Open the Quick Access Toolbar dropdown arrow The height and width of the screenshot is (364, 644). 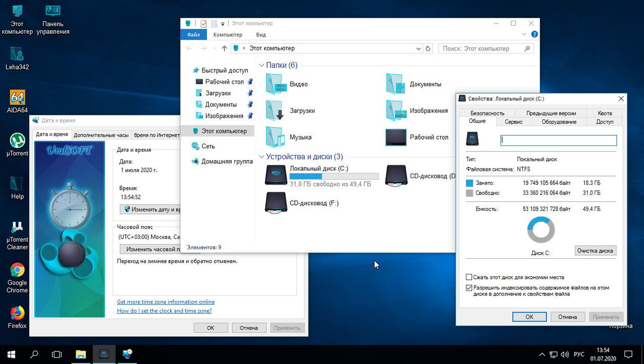pos(223,24)
